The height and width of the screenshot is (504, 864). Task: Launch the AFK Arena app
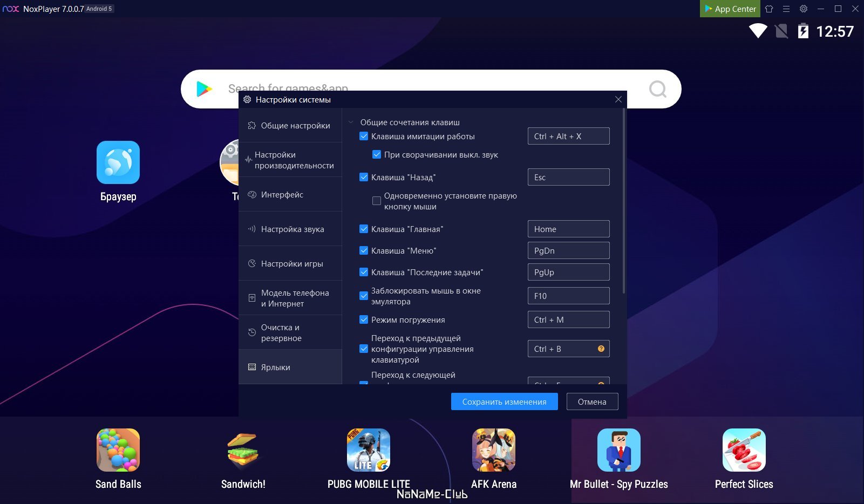(494, 450)
